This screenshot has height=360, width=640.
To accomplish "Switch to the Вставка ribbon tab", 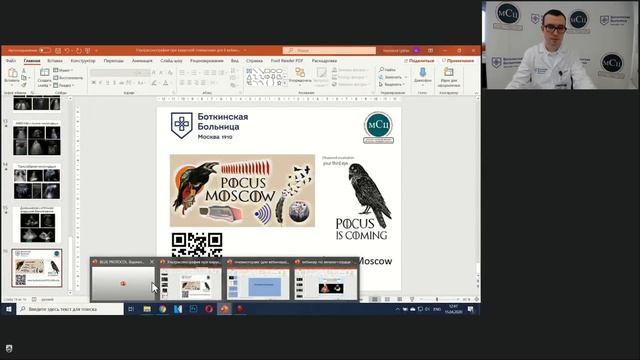I will tap(55, 61).
